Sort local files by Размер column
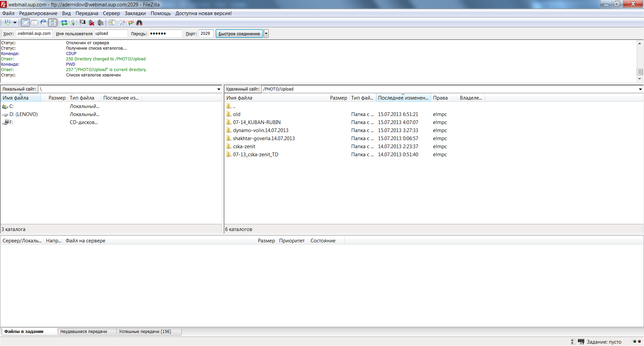The height and width of the screenshot is (346, 644). (x=54, y=98)
